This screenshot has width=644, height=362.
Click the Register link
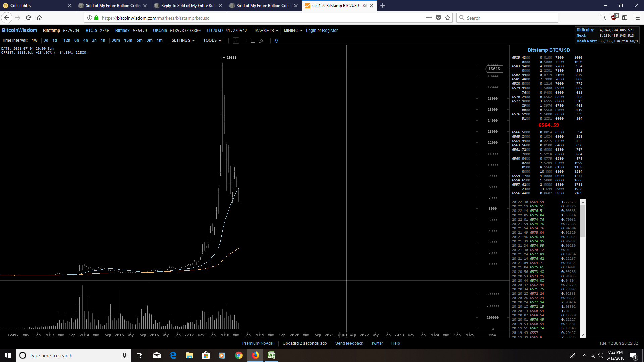click(x=330, y=31)
